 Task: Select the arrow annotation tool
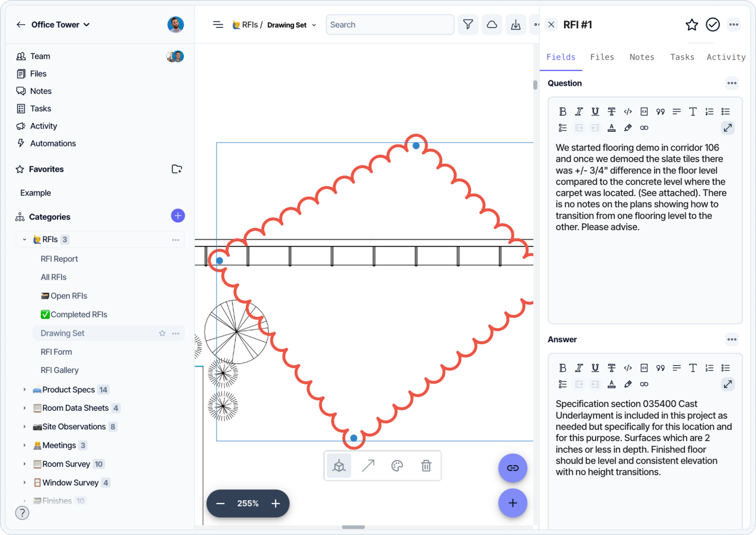(368, 466)
